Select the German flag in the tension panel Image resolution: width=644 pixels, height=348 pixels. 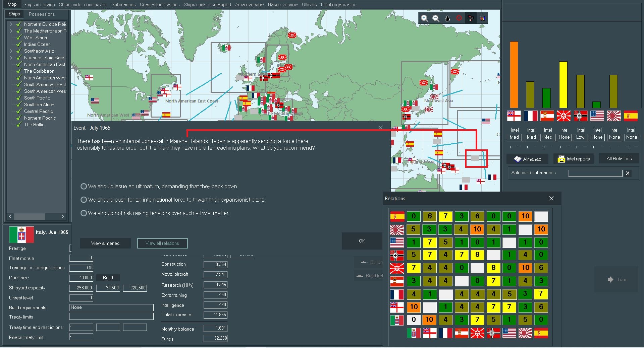coord(581,116)
